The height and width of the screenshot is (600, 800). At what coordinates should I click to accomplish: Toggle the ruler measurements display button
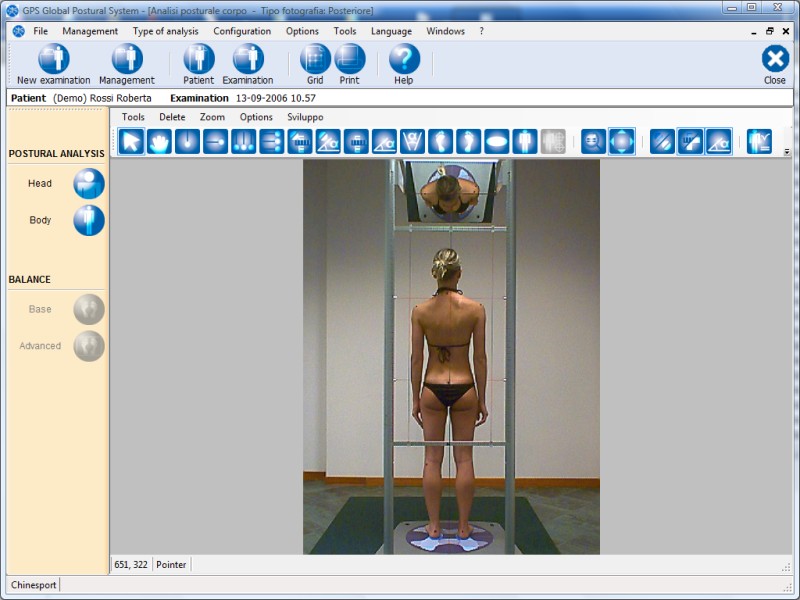[690, 141]
